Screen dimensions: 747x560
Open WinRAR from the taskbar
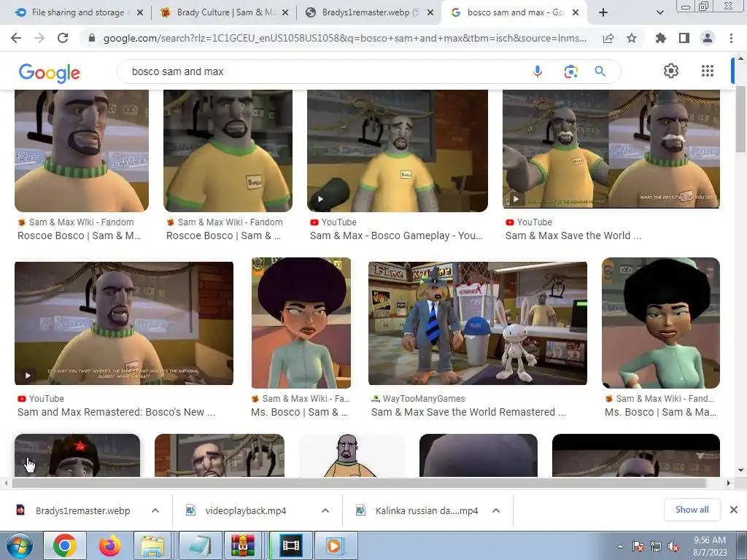(x=243, y=545)
